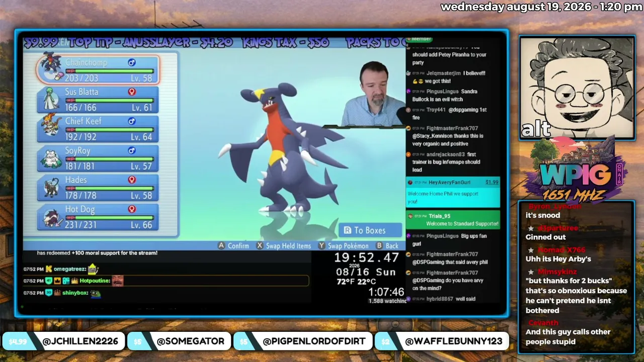Click the emote next to Hotpoutine's name

(x=117, y=281)
